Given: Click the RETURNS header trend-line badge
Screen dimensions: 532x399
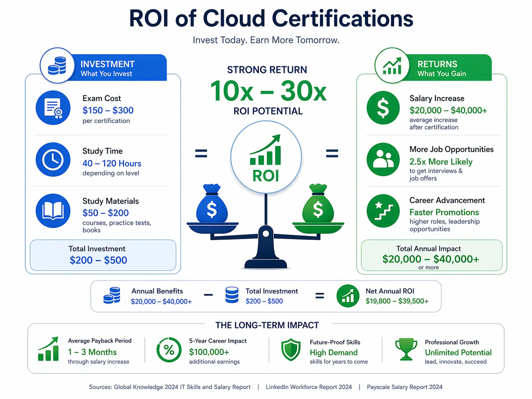Looking at the screenshot, I should click(x=392, y=65).
